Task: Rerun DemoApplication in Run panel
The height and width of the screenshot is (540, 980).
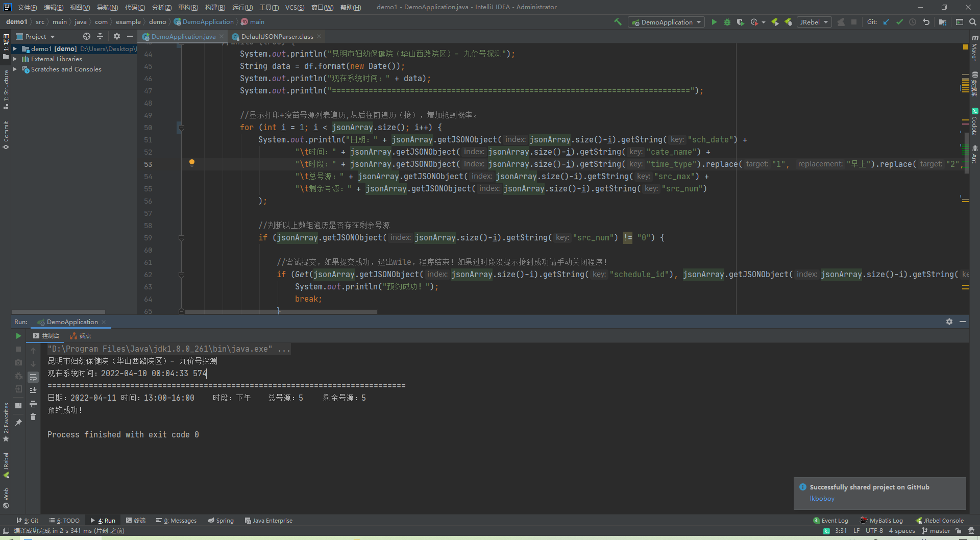Action: point(18,336)
